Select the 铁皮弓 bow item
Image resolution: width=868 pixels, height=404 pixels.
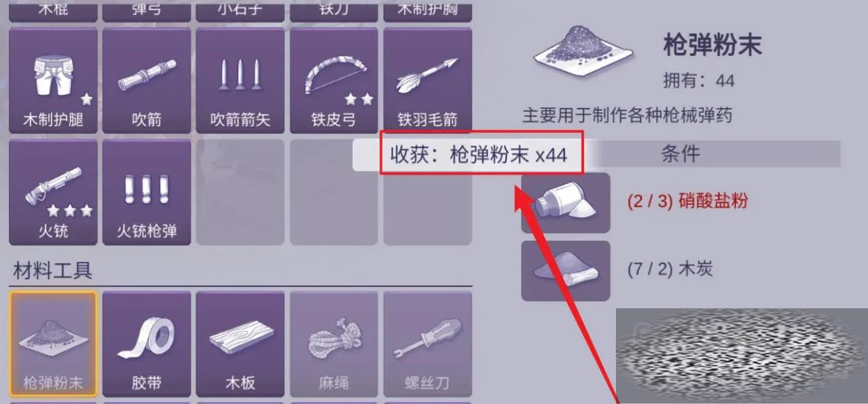tap(334, 81)
